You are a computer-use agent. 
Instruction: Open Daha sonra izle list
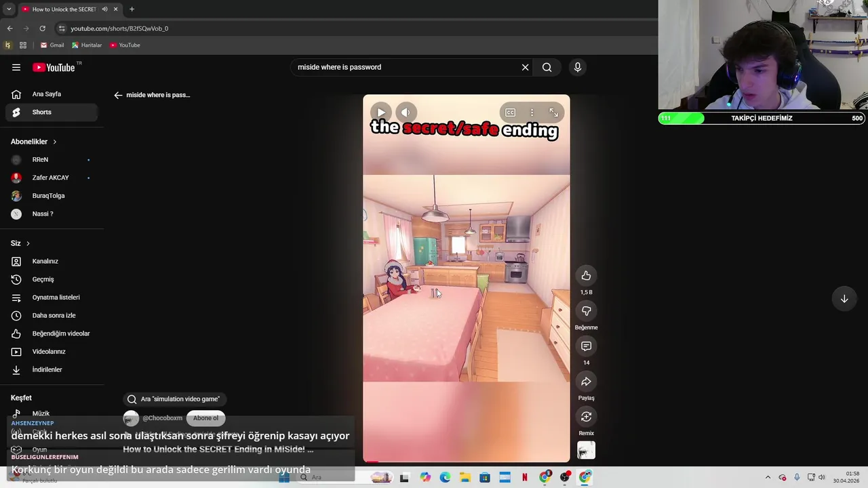coord(52,315)
